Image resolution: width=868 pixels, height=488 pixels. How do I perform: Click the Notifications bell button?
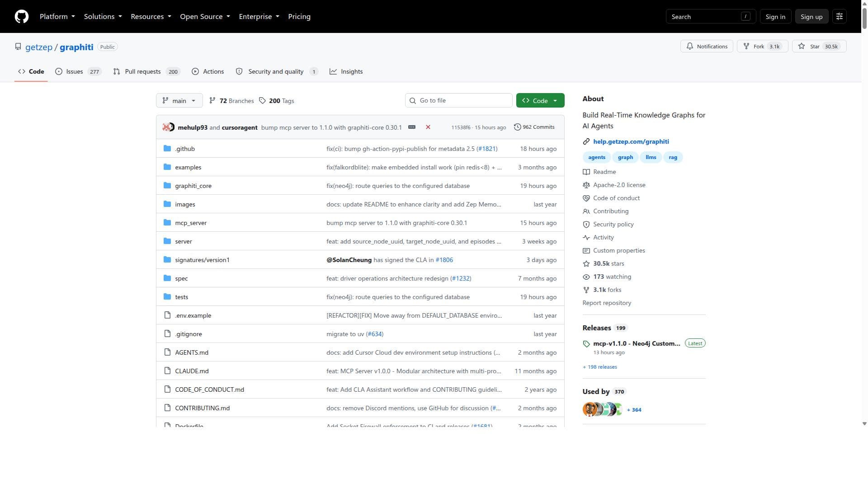[x=707, y=47]
